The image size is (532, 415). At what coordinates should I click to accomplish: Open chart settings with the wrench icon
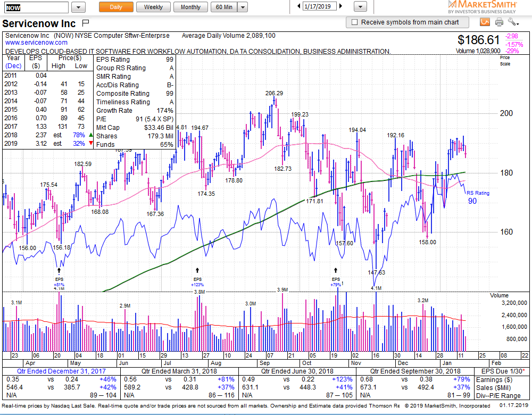click(x=513, y=22)
